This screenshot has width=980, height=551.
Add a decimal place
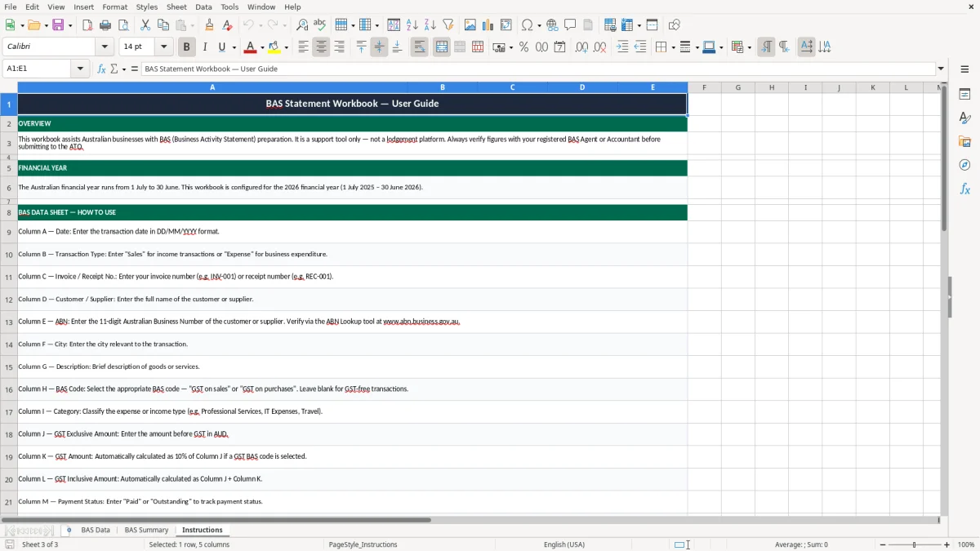click(x=581, y=47)
